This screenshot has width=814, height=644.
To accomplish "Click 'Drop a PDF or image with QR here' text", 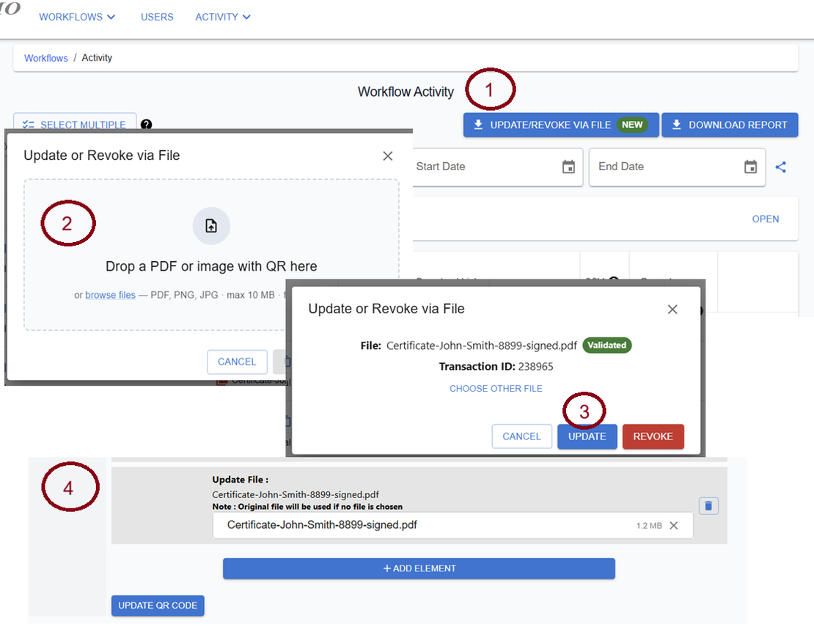I will pos(211,266).
